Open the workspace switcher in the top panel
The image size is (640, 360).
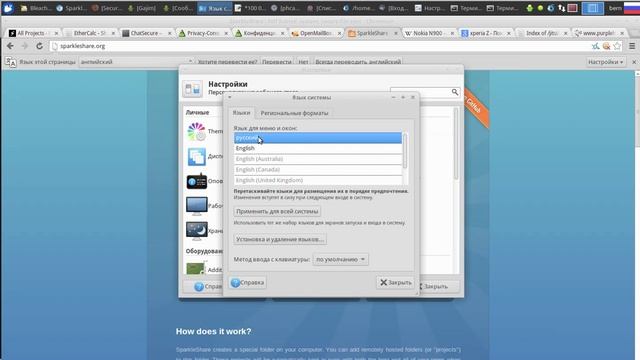pos(593,8)
